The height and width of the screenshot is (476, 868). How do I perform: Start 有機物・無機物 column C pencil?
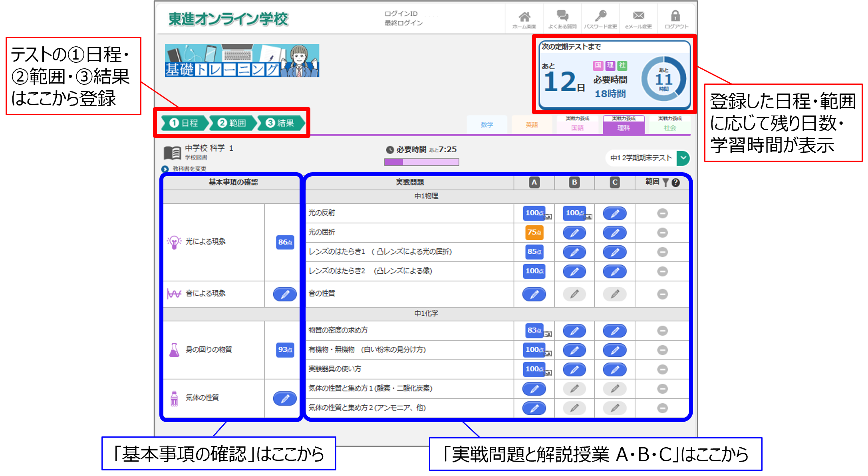[614, 350]
